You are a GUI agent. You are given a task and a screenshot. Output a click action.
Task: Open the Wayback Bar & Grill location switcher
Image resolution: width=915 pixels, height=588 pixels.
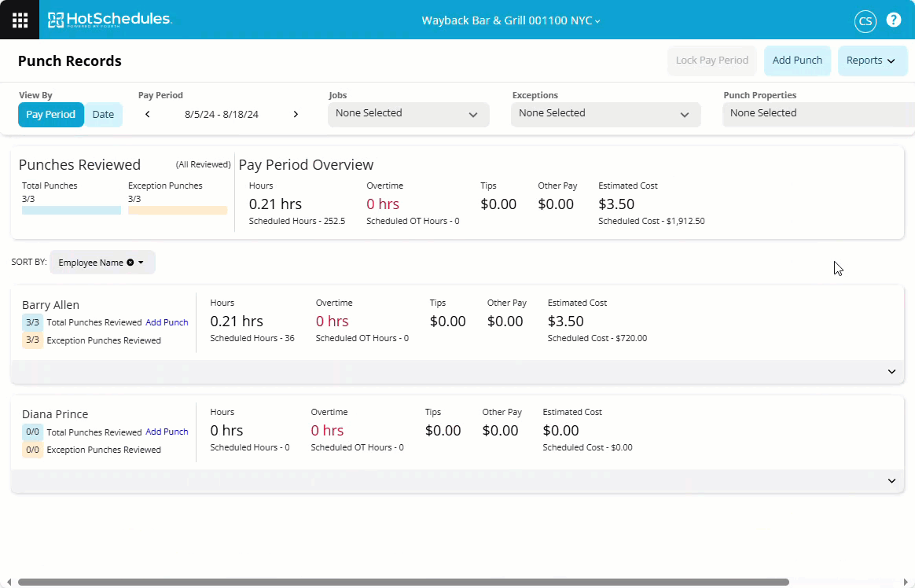(x=511, y=20)
